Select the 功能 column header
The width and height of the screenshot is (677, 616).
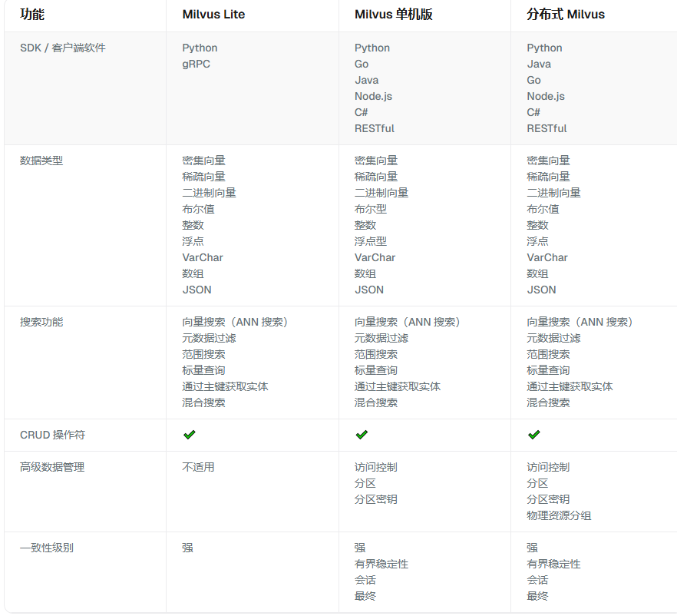click(x=32, y=15)
